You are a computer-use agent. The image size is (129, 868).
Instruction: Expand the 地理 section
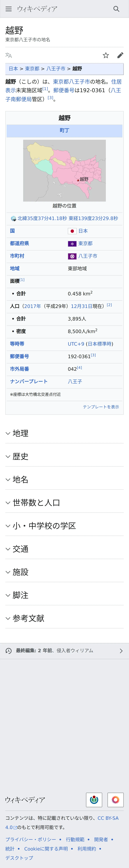coord(64,433)
